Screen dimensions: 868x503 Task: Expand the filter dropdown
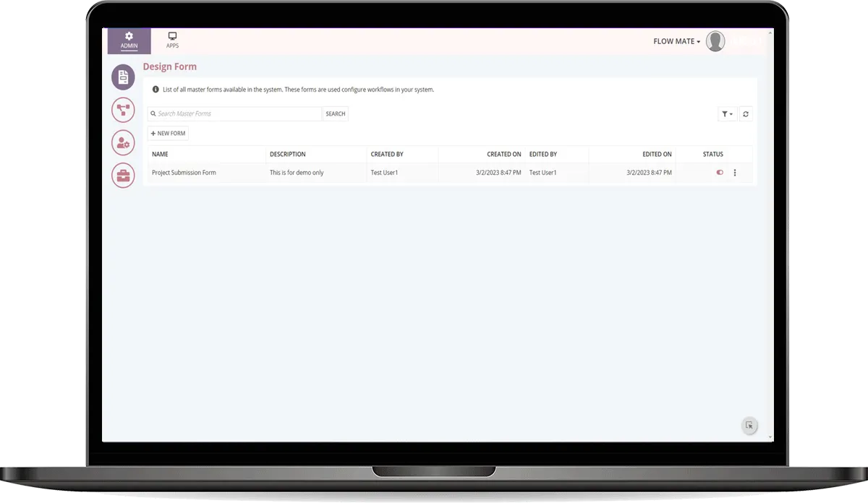point(727,114)
